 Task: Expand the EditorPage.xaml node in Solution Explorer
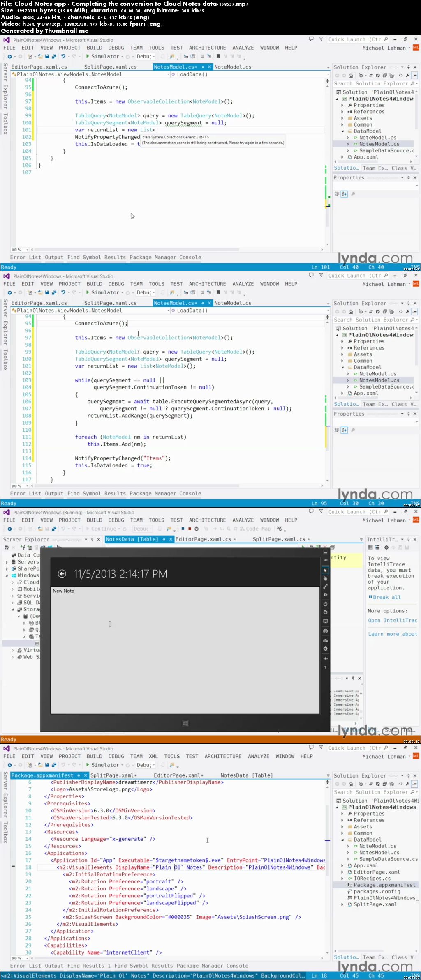pyautogui.click(x=342, y=872)
